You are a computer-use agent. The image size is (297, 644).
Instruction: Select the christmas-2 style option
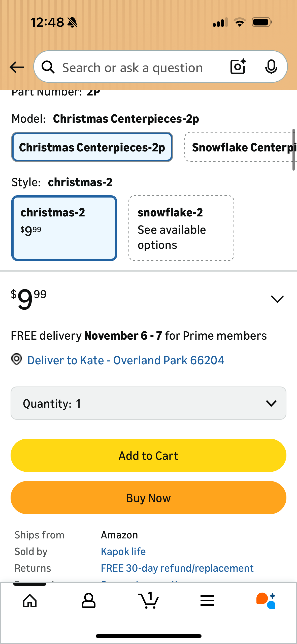click(64, 228)
